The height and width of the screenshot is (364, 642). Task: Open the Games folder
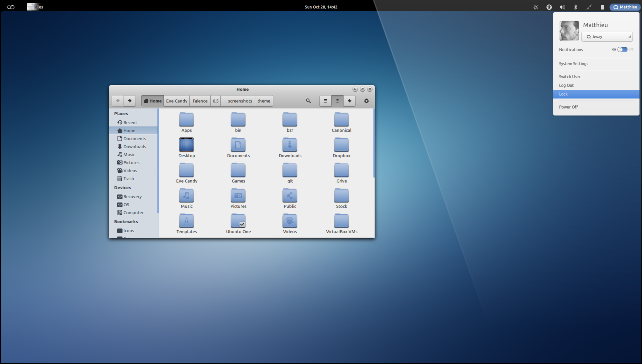238,173
